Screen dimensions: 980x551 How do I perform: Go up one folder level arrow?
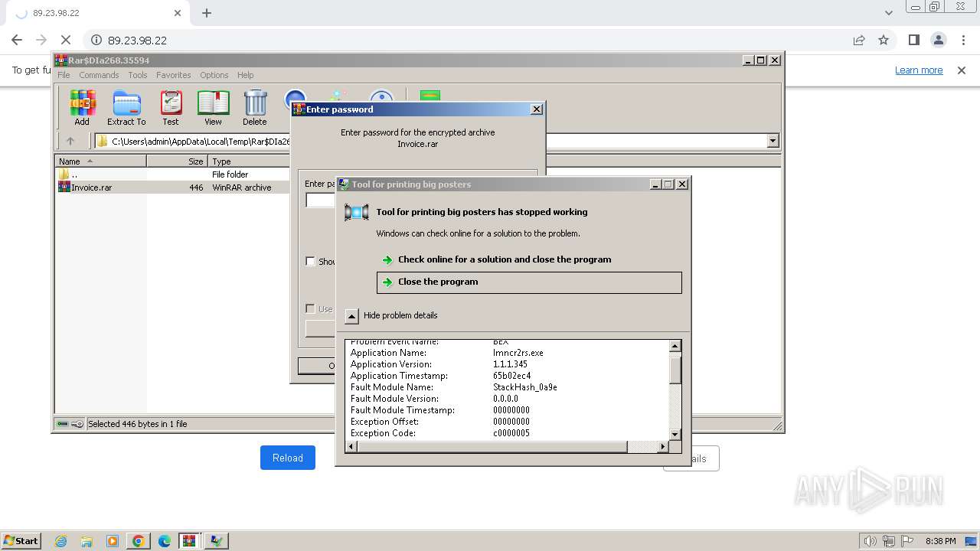coord(70,141)
